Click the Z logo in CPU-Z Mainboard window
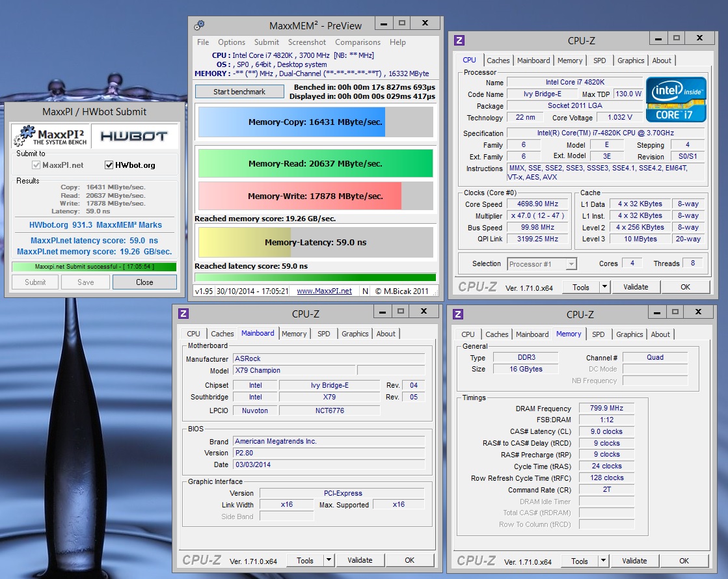The width and height of the screenshot is (728, 579). (x=183, y=314)
